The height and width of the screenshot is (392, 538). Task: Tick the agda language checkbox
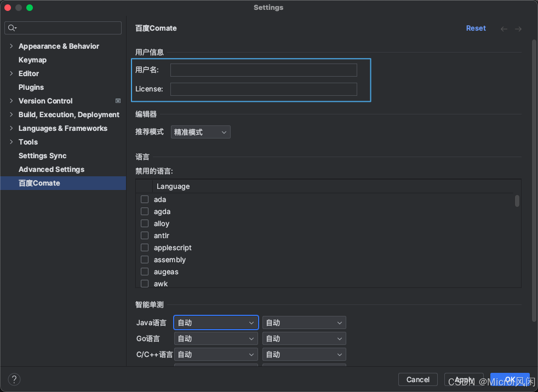pyautogui.click(x=145, y=211)
